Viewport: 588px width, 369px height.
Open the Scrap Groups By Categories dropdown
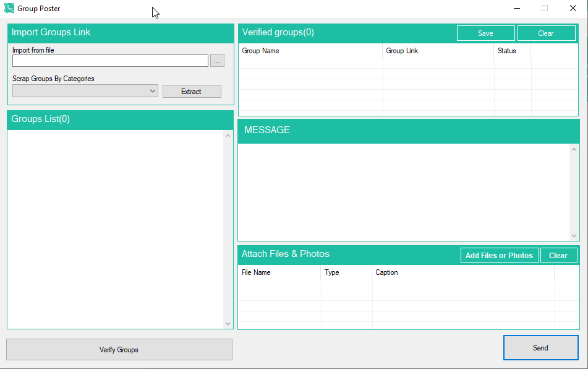pyautogui.click(x=85, y=91)
